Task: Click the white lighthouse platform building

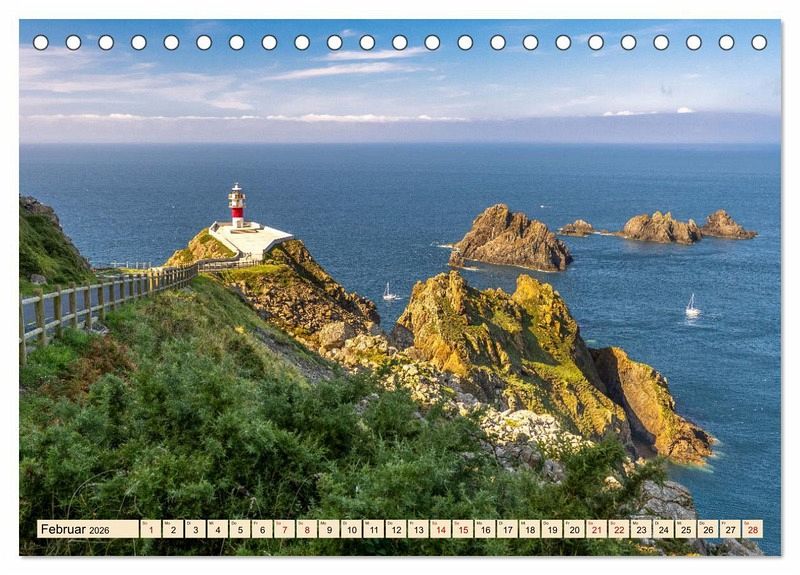Action: 251,239
